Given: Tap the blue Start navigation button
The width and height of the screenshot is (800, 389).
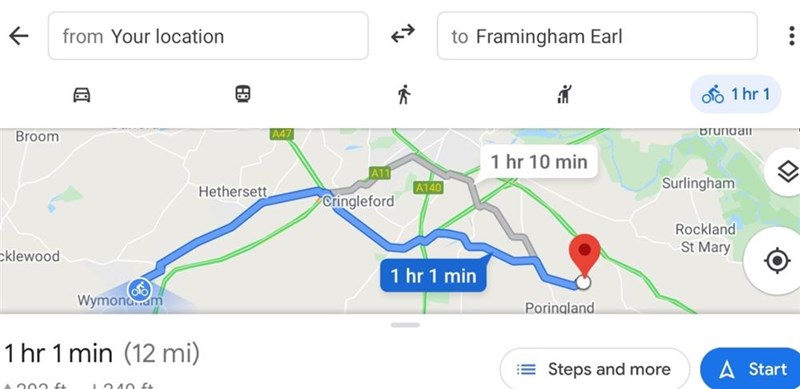Looking at the screenshot, I should point(751,369).
